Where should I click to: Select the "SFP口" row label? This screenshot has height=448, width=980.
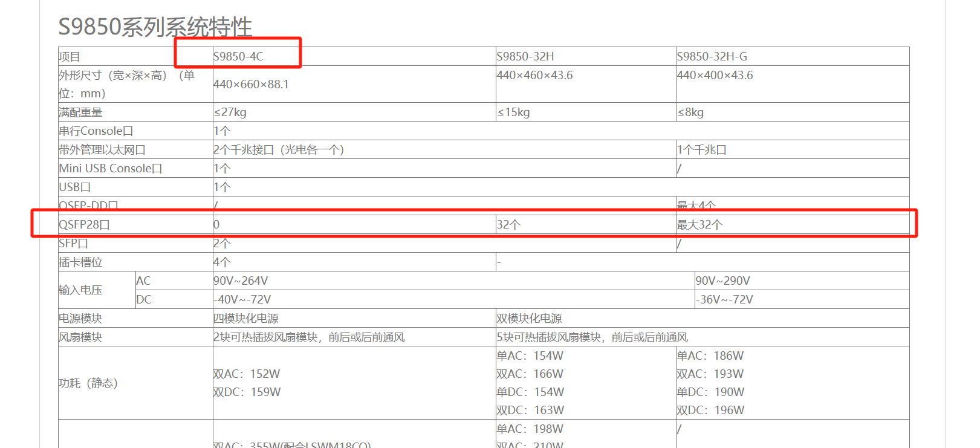point(73,244)
